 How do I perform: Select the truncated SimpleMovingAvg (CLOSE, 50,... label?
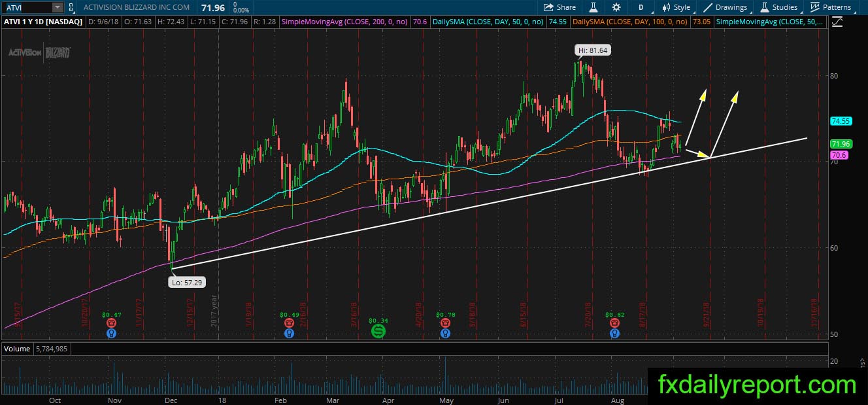pos(771,22)
